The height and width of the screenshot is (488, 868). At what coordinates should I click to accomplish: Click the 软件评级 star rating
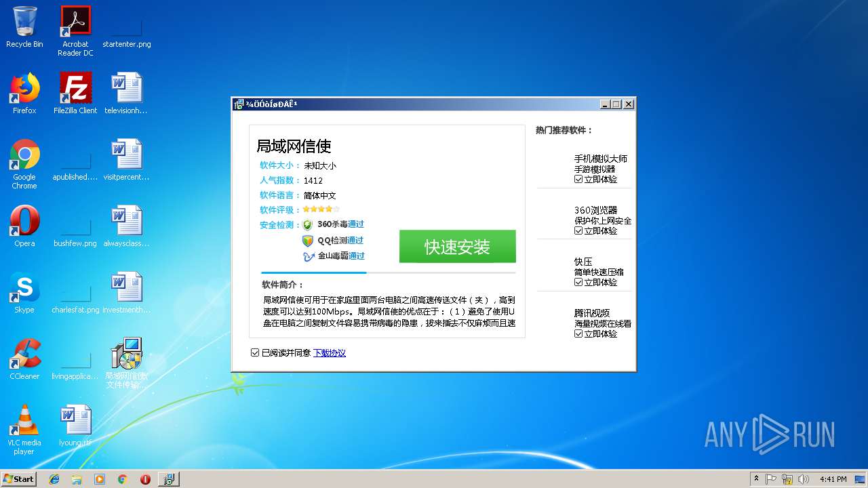click(321, 209)
